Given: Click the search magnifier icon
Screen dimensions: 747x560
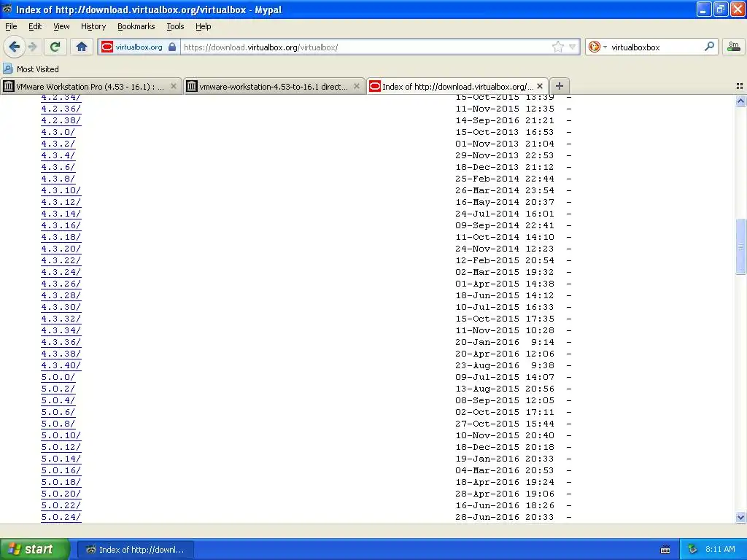Looking at the screenshot, I should click(x=709, y=47).
